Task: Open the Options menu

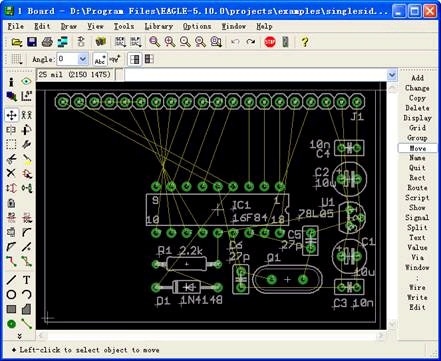Action: tap(197, 26)
